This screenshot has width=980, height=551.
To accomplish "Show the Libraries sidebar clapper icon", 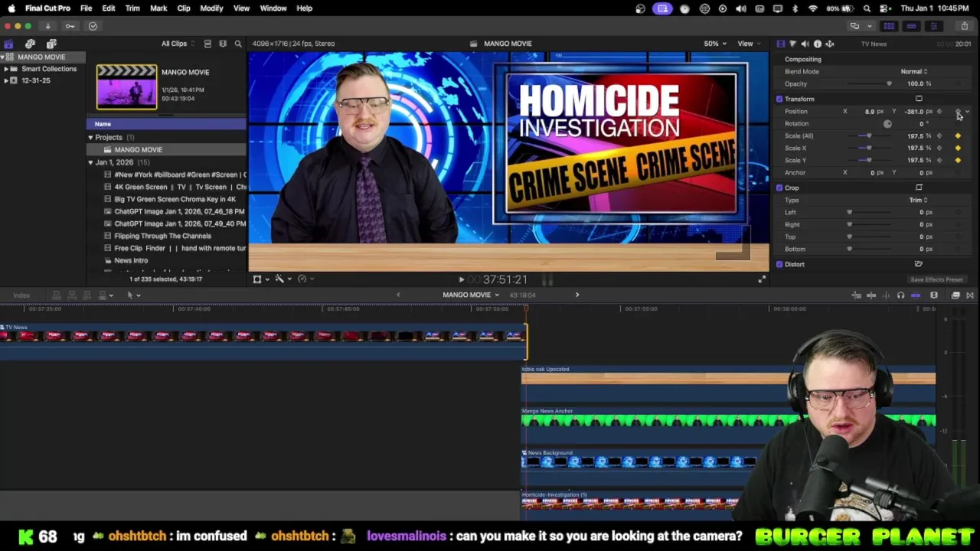I will coord(8,44).
